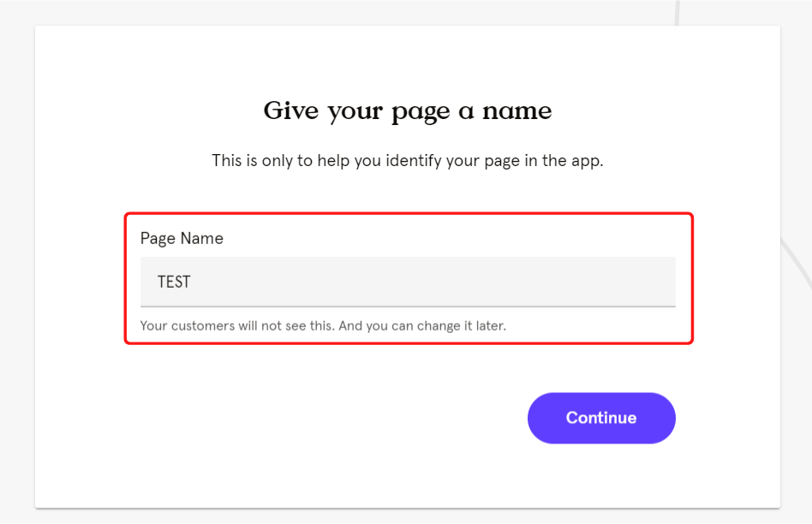Image resolution: width=812 pixels, height=524 pixels.
Task: Click the "TEST" text in the input
Action: (174, 282)
